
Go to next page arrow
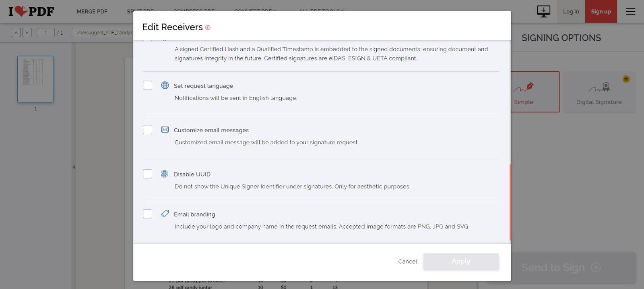point(27,32)
